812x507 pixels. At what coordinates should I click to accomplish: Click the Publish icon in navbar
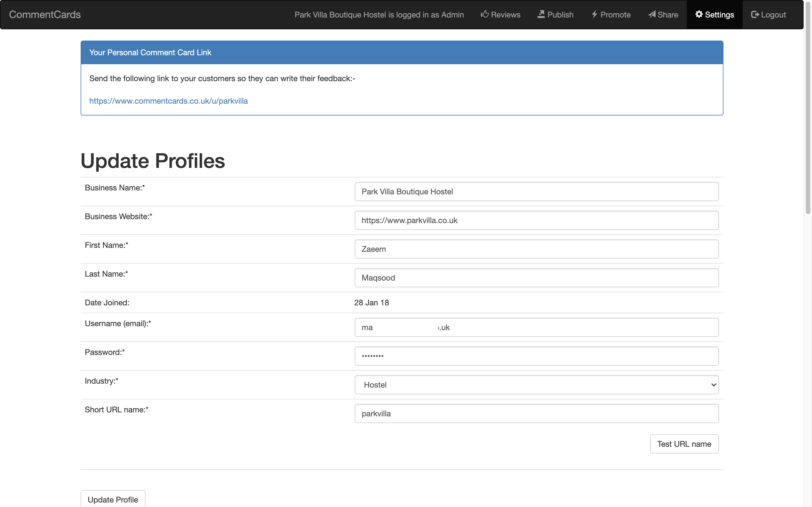(541, 14)
